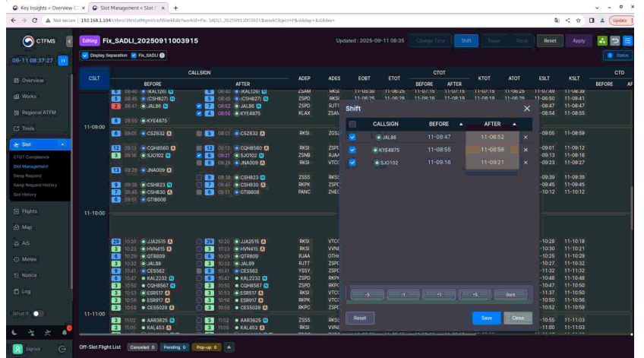Screen dimensions: 644x358
Task: Pause the simulation clock
Action: pyautogui.click(x=63, y=61)
